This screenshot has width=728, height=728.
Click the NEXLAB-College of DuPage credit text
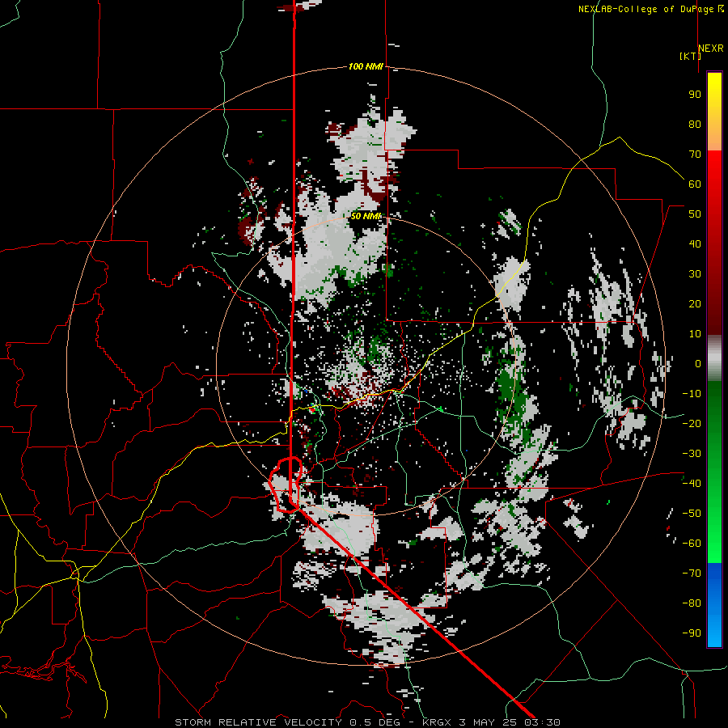(650, 9)
